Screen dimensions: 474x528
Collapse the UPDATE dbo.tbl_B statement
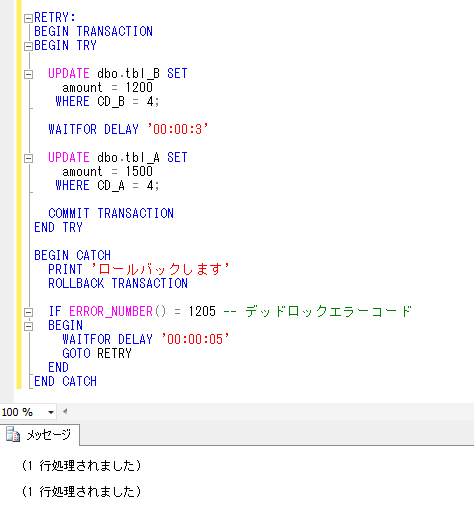click(x=29, y=74)
